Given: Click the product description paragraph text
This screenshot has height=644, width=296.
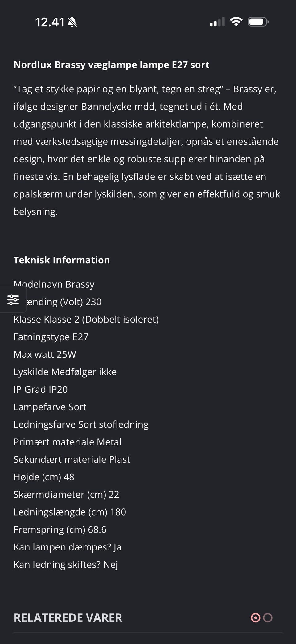Looking at the screenshot, I should coord(147,150).
